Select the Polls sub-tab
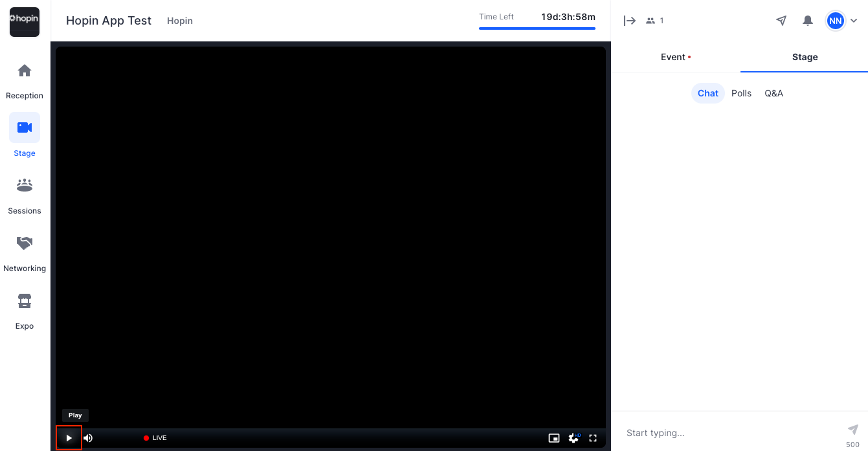Image resolution: width=868 pixels, height=451 pixels. [741, 93]
